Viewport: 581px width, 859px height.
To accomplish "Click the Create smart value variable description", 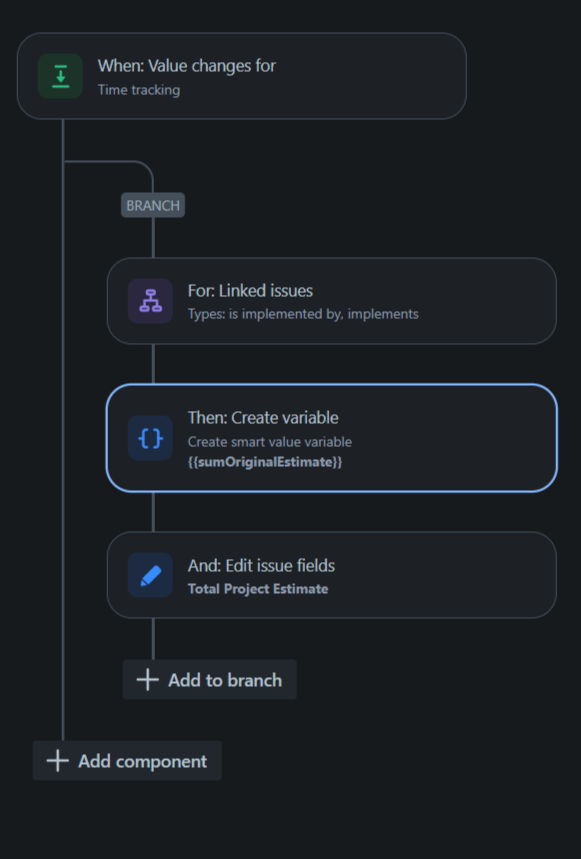I will coord(268,443).
